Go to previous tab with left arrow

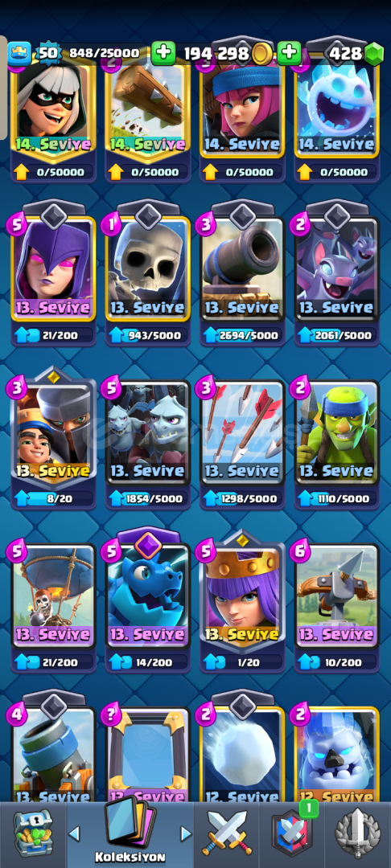74,833
